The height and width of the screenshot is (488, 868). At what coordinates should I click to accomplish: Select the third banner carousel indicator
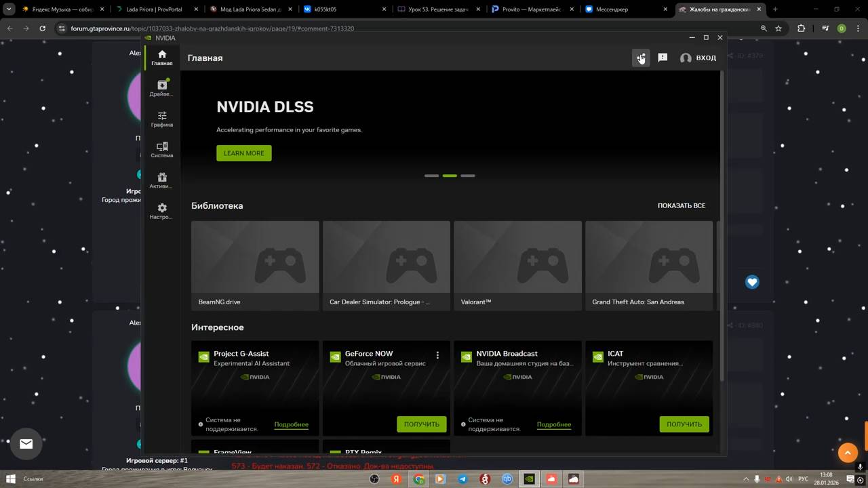tap(468, 176)
